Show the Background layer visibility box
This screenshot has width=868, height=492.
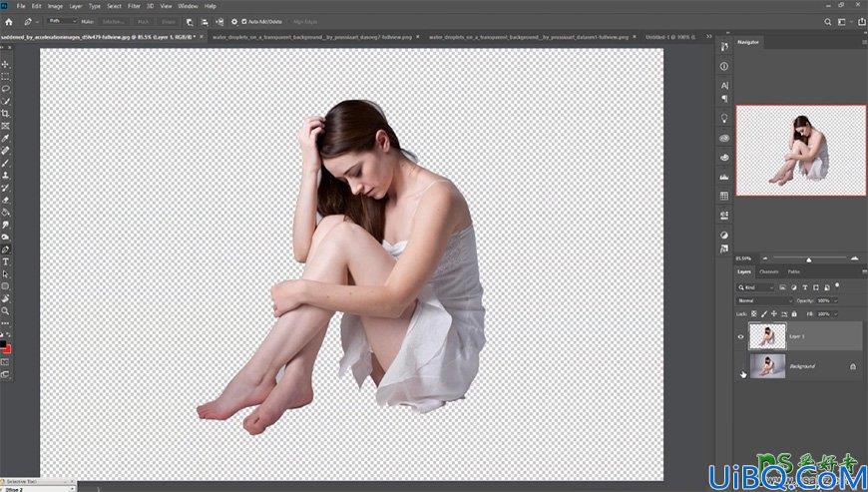pos(740,366)
